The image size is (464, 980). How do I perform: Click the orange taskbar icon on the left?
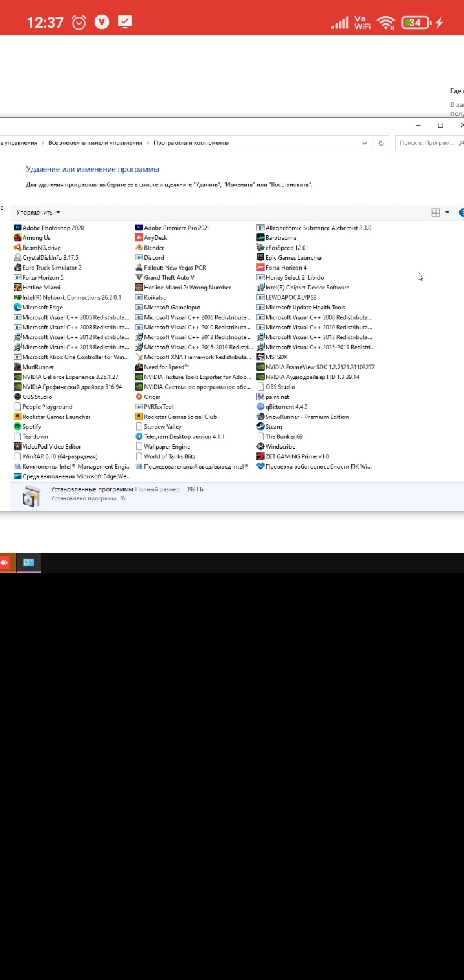5,562
